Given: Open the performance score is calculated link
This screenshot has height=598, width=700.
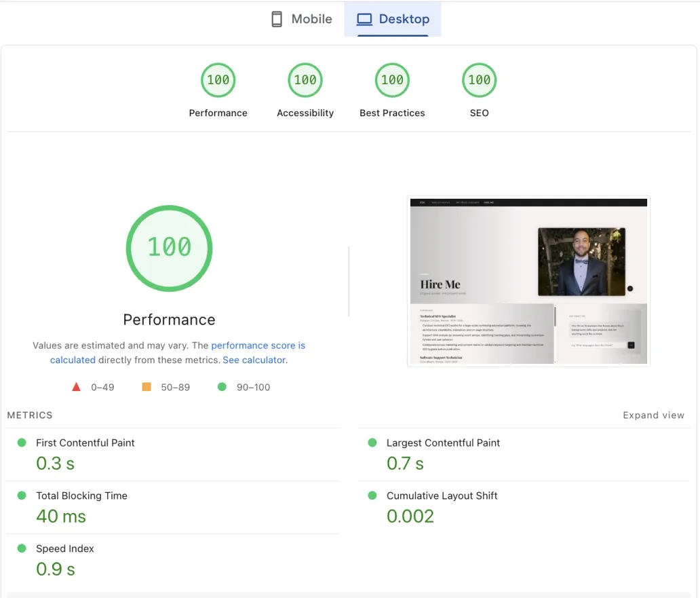Looking at the screenshot, I should point(258,345).
